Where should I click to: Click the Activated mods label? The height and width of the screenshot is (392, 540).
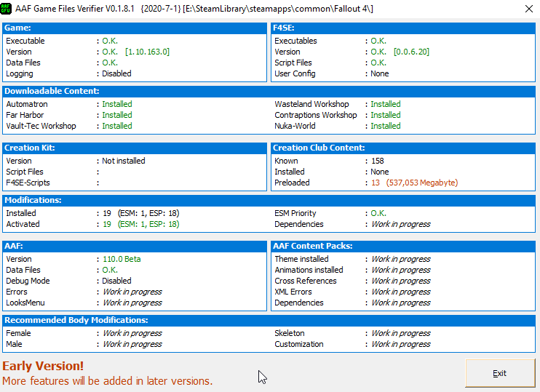[x=23, y=224]
